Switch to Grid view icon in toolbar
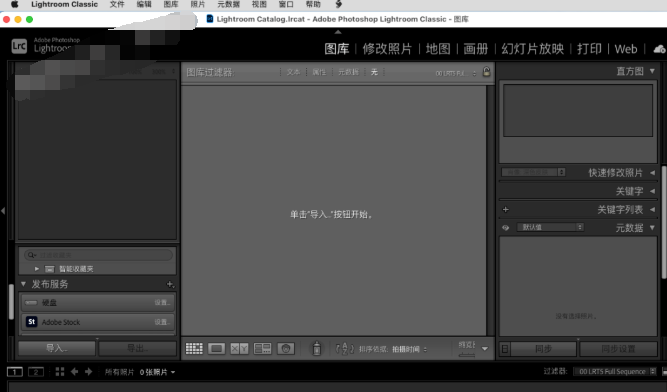Screen dimensions: 667x392 (x=194, y=349)
